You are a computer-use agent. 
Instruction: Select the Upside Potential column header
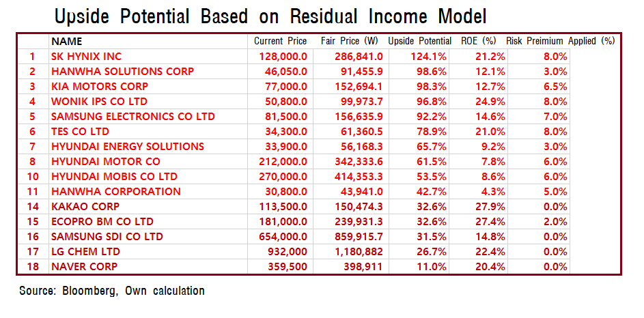pyautogui.click(x=420, y=42)
